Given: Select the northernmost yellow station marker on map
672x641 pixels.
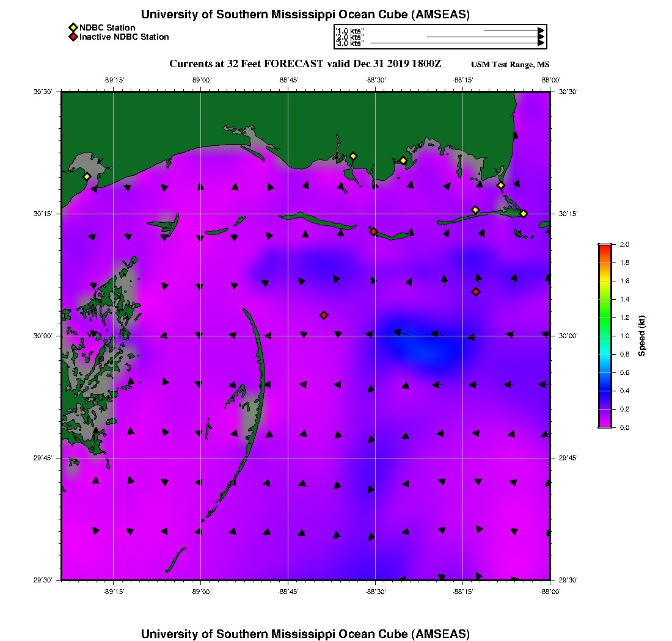Looking at the screenshot, I should (352, 156).
